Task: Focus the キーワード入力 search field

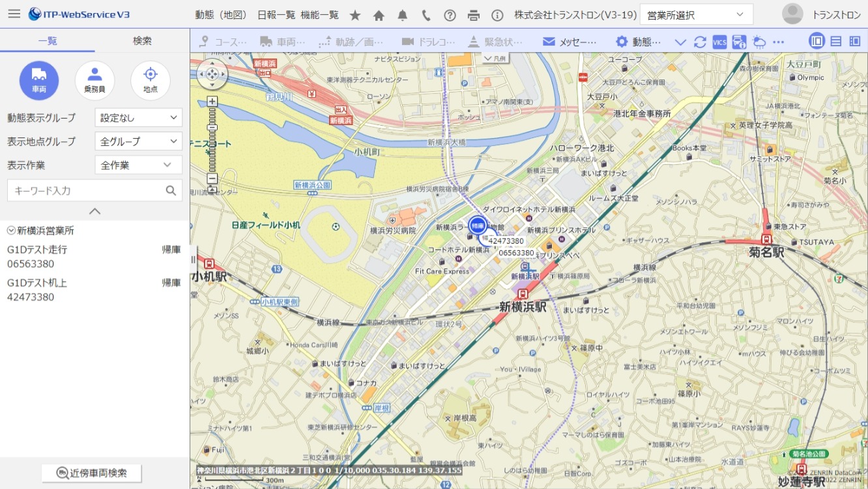Action: (x=94, y=191)
